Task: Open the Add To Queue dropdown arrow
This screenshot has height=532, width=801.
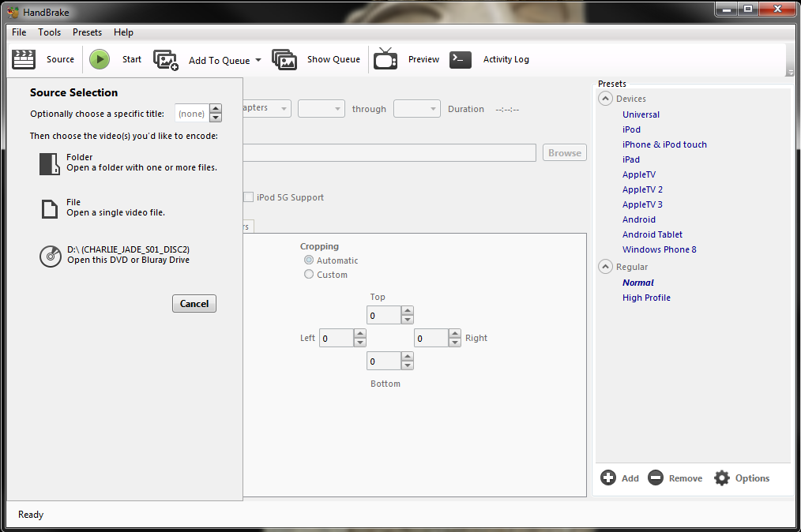Action: (258, 61)
